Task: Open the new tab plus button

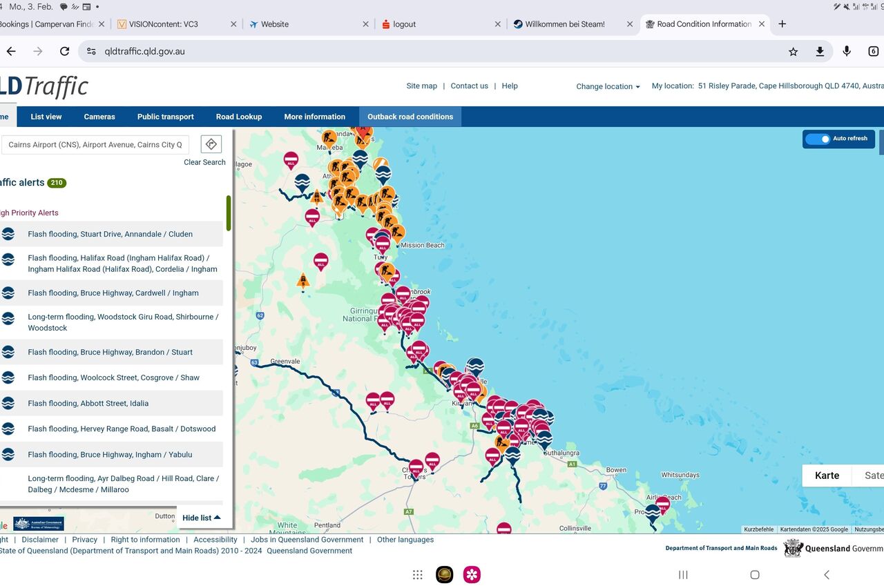Action: [782, 24]
